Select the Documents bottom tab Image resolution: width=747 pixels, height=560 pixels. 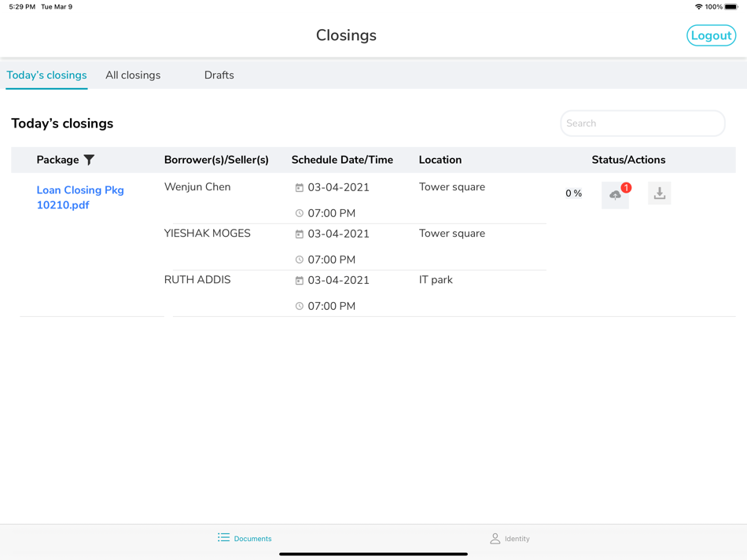245,538
